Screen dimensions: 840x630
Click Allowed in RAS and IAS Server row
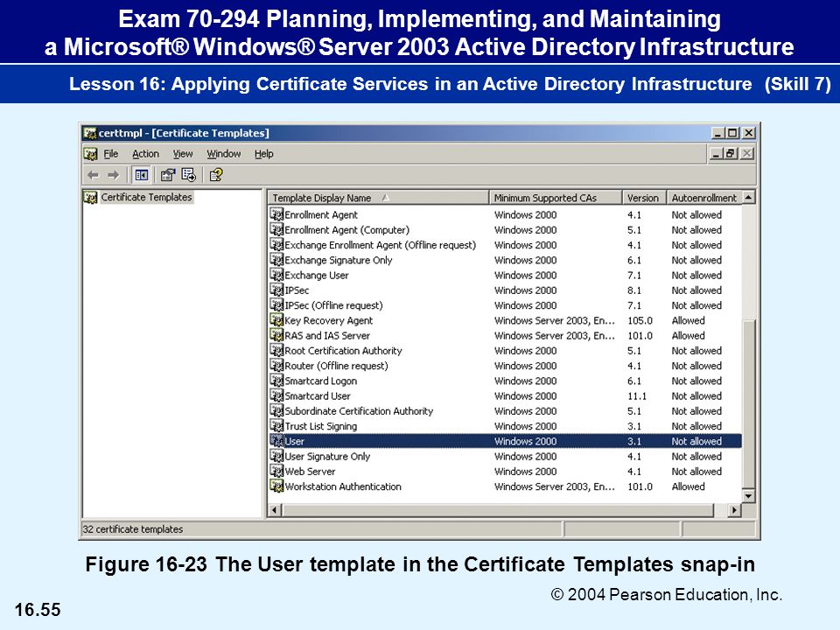[x=688, y=335]
